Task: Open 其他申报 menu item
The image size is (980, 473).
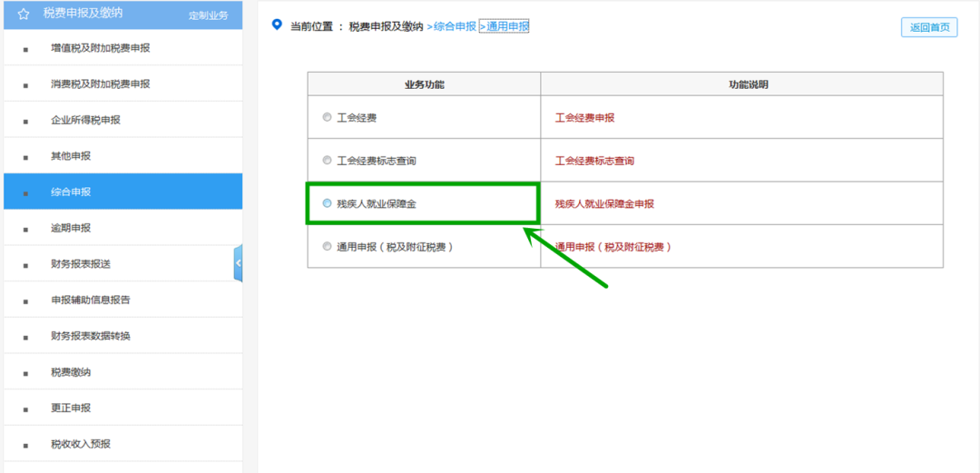Action: tap(123, 156)
